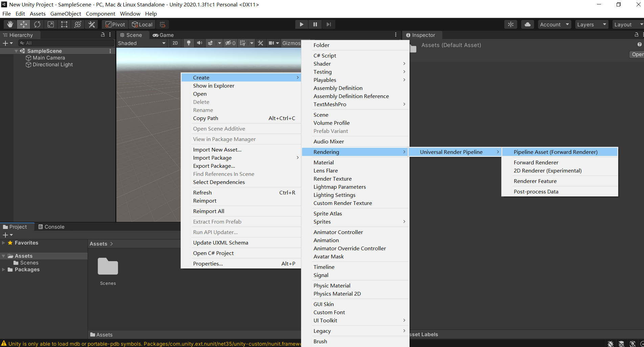
Task: Select the Rect Transform tool
Action: click(x=64, y=24)
